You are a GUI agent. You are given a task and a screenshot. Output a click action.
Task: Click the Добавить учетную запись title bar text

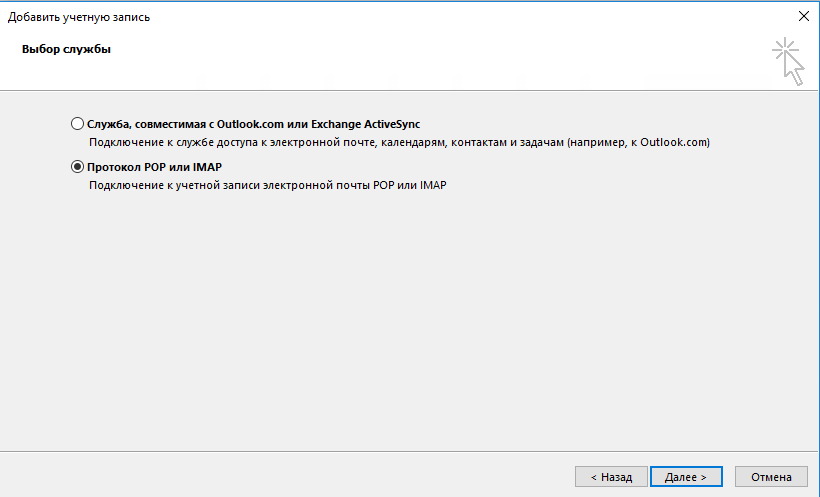[x=85, y=17]
